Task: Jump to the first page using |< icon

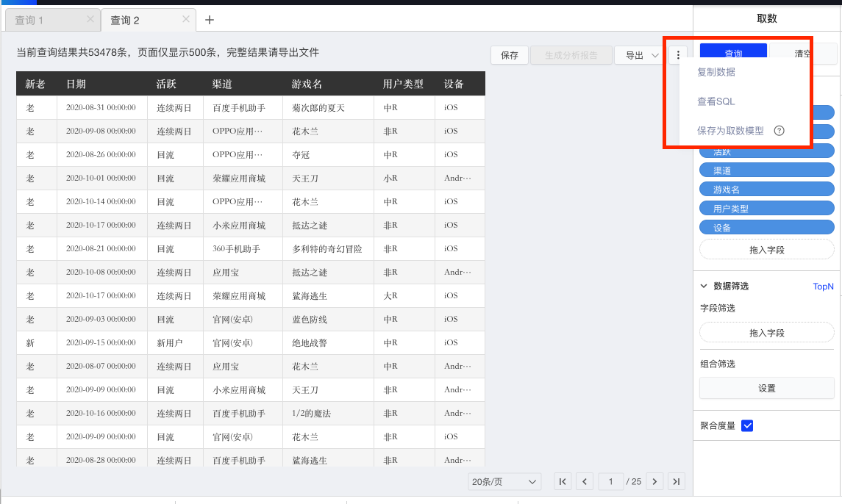Action: pyautogui.click(x=563, y=481)
